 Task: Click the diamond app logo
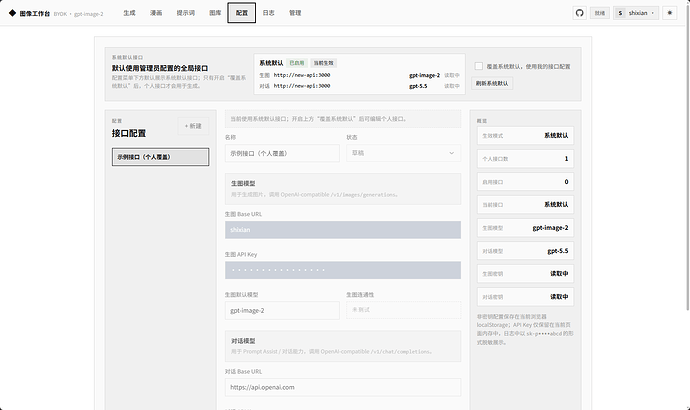coord(12,13)
